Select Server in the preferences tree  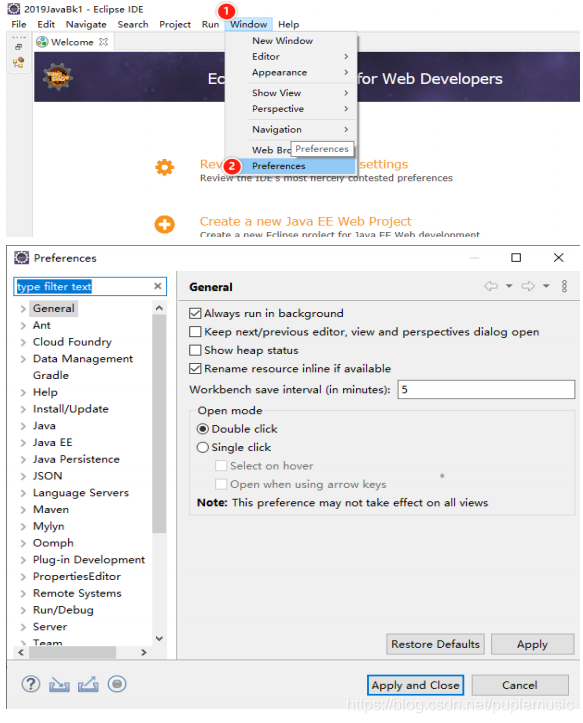pyautogui.click(x=50, y=627)
